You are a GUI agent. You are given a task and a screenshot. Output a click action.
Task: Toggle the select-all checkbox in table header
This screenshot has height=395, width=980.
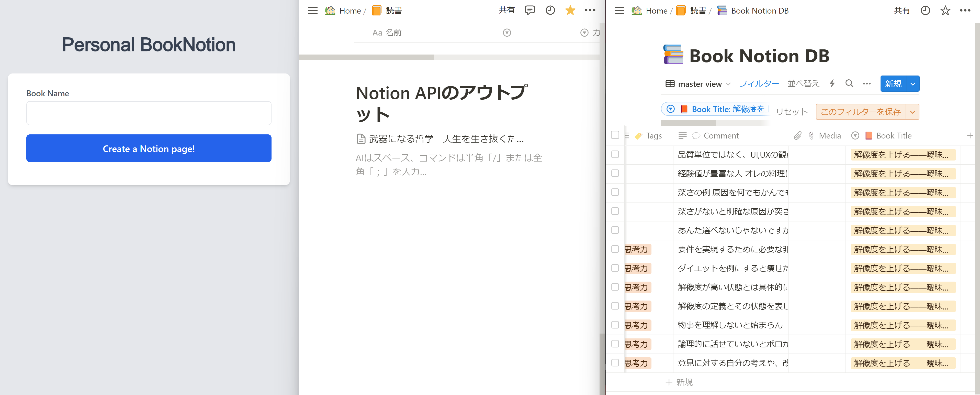[615, 135]
